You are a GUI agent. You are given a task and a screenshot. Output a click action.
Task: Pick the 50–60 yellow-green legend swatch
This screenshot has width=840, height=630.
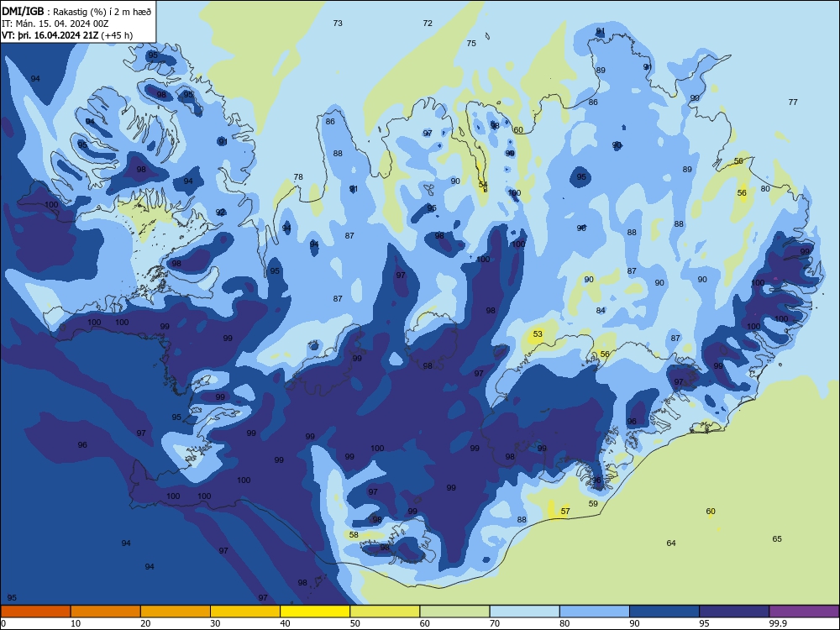click(386, 612)
